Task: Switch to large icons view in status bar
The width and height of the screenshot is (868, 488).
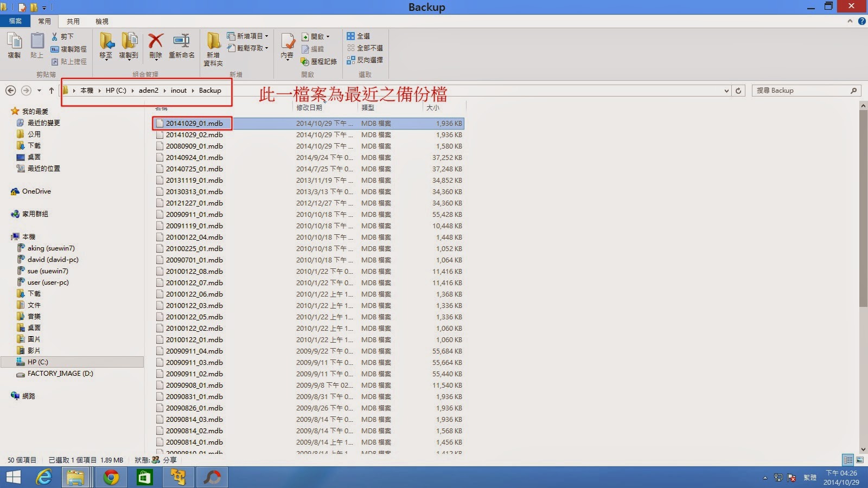Action: tap(860, 460)
